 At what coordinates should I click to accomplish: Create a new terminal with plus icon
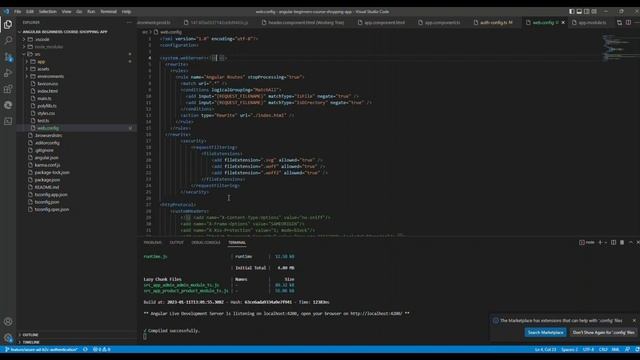(x=600, y=242)
